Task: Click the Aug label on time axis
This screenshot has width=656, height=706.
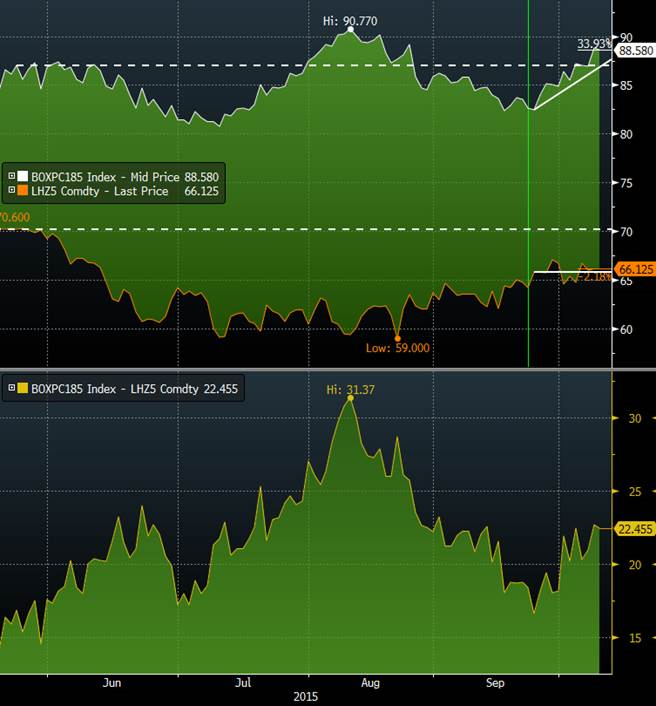Action: (370, 683)
